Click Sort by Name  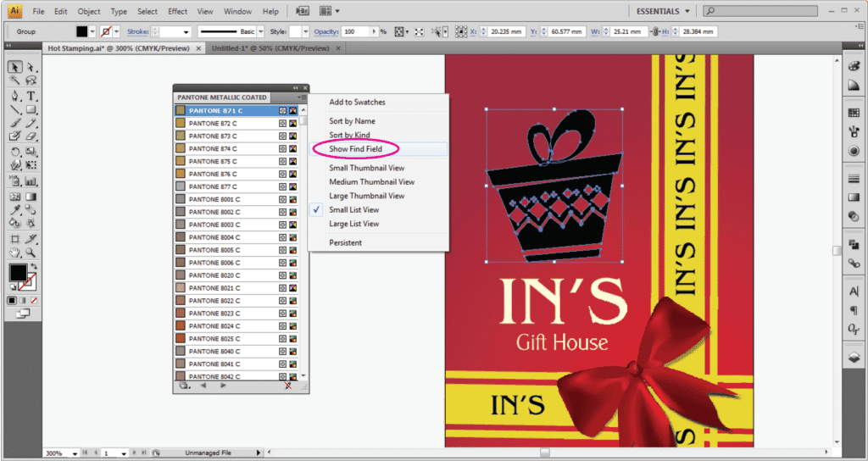coord(352,121)
